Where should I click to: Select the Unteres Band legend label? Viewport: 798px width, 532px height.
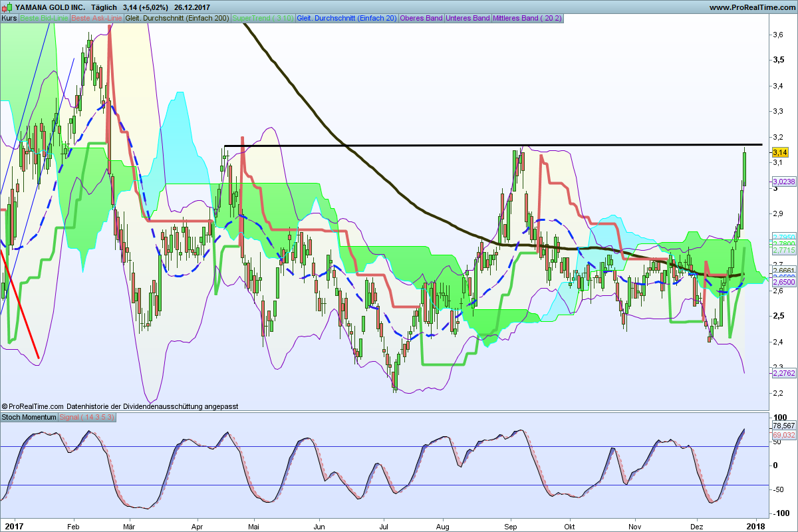(x=467, y=18)
